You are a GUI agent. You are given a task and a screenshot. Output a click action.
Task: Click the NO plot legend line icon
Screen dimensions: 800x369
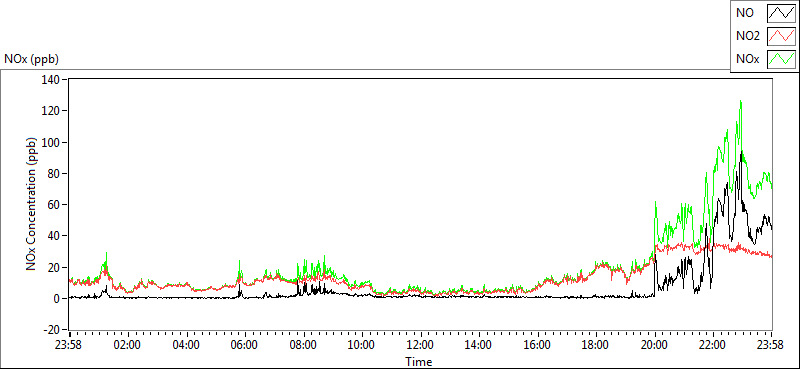click(781, 13)
